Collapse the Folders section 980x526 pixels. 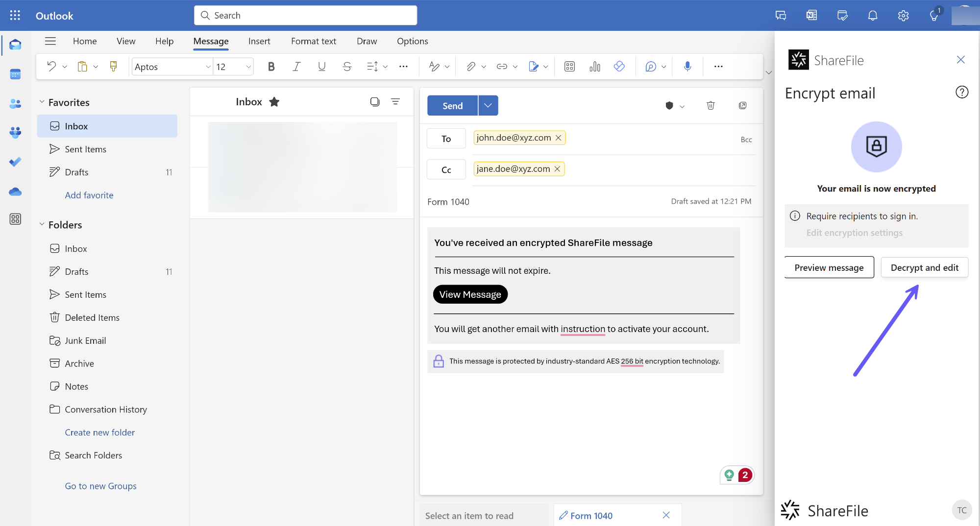(x=42, y=224)
